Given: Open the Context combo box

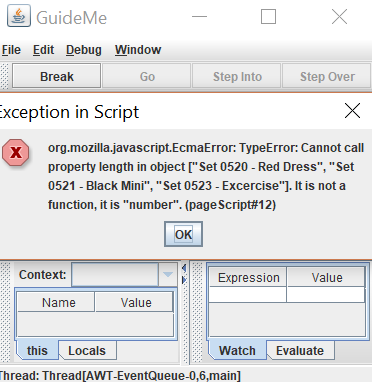Looking at the screenshot, I should (124, 275).
